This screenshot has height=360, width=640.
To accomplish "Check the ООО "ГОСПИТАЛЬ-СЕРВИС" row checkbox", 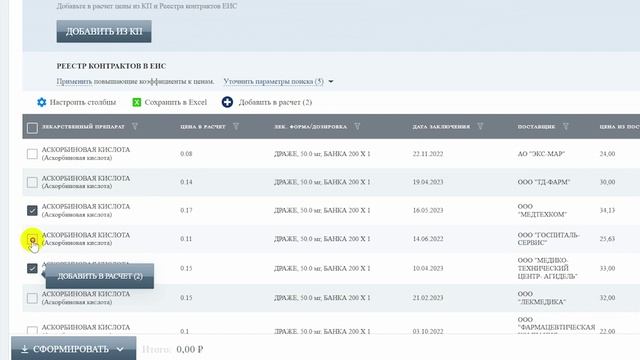I will pos(32,239).
